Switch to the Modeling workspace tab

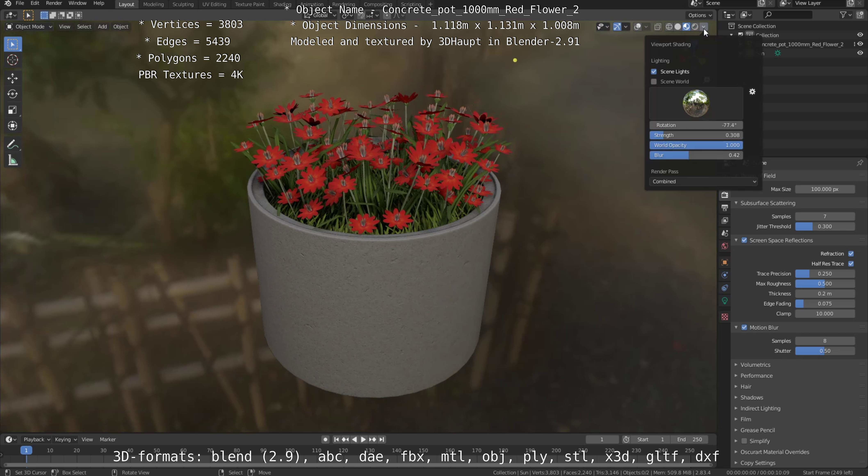tap(153, 4)
